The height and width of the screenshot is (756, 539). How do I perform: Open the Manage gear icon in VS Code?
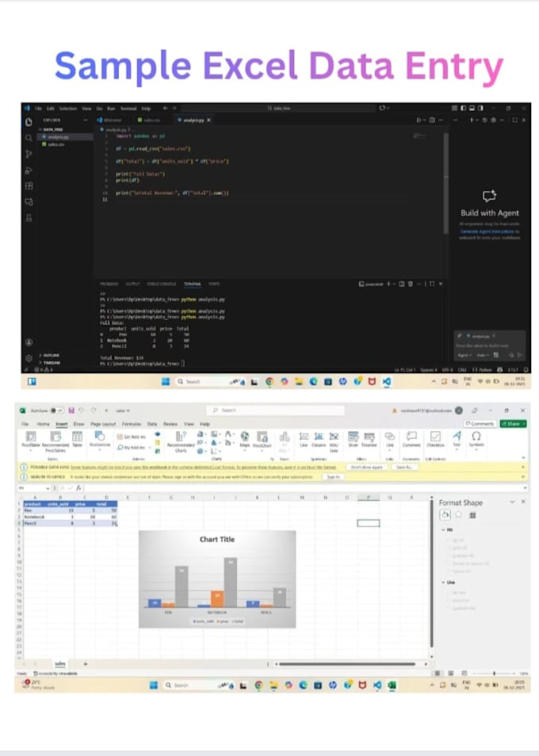click(29, 358)
